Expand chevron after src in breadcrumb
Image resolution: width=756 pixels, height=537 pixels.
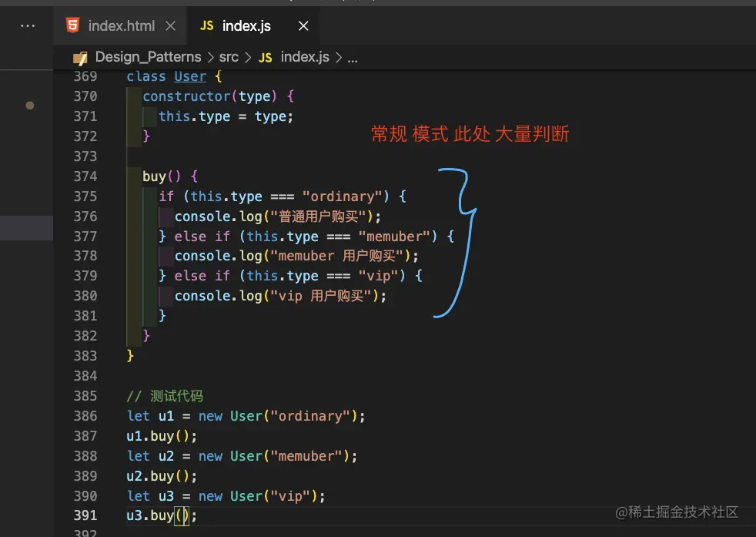pyautogui.click(x=248, y=58)
